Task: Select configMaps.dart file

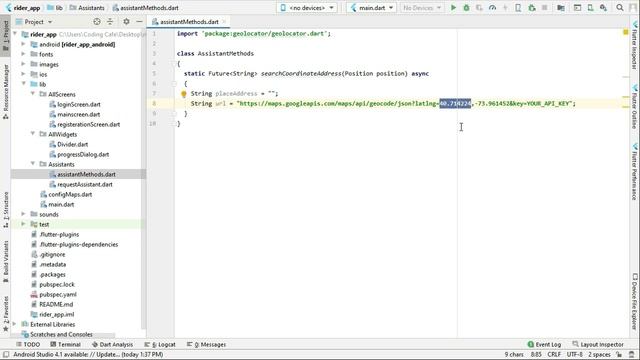Action: point(70,194)
